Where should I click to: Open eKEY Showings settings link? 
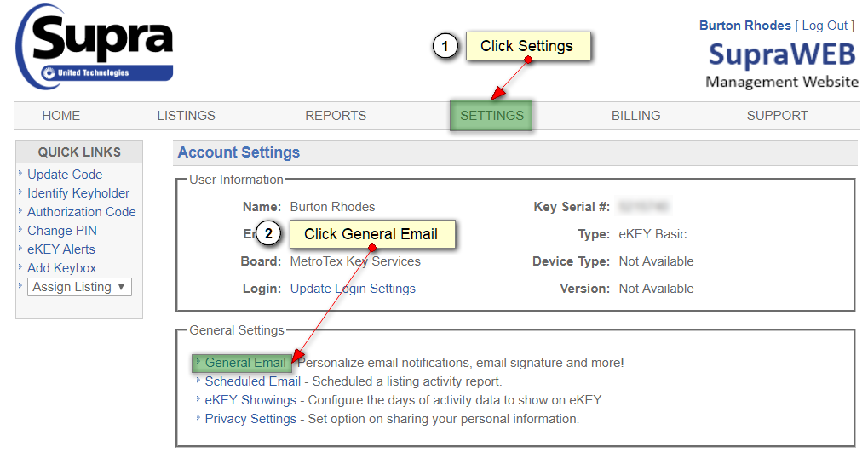pyautogui.click(x=250, y=400)
